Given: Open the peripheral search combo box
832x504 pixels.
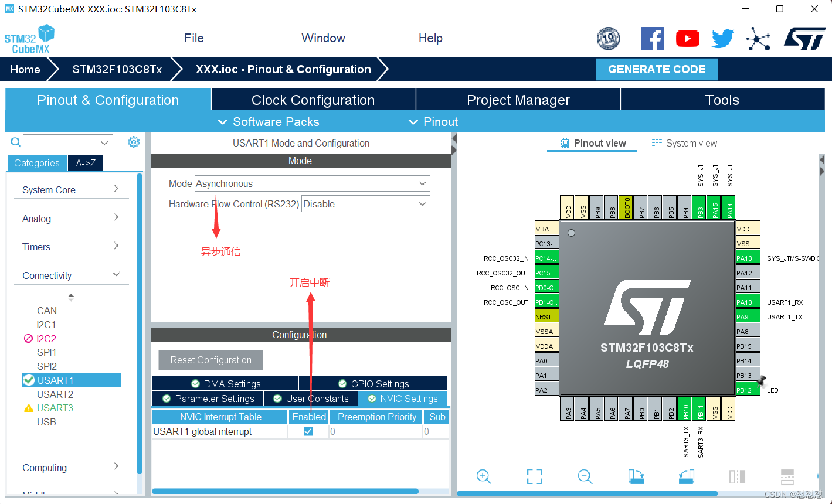Looking at the screenshot, I should click(x=68, y=142).
